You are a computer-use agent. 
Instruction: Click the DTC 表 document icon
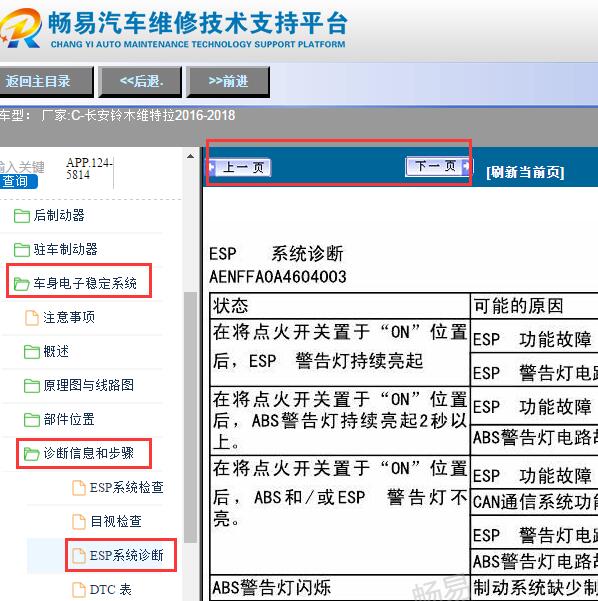(79, 590)
